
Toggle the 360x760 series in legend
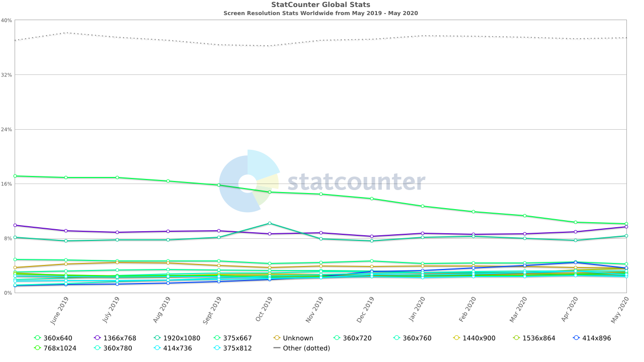coord(417,338)
